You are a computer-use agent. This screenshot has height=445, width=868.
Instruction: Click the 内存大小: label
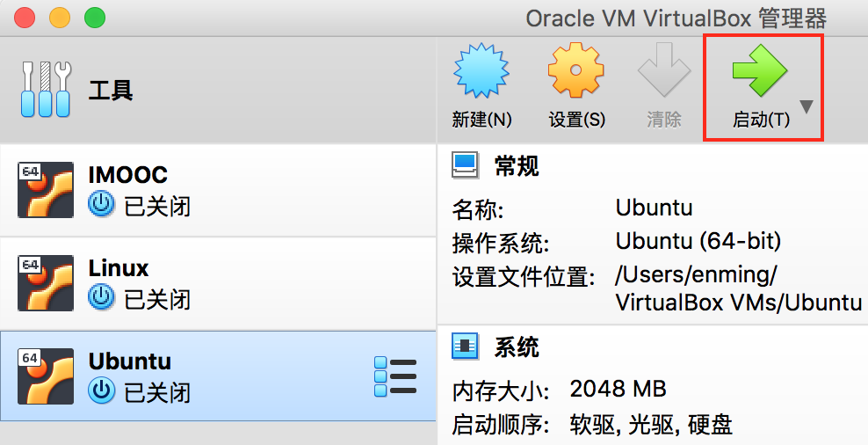click(x=501, y=391)
